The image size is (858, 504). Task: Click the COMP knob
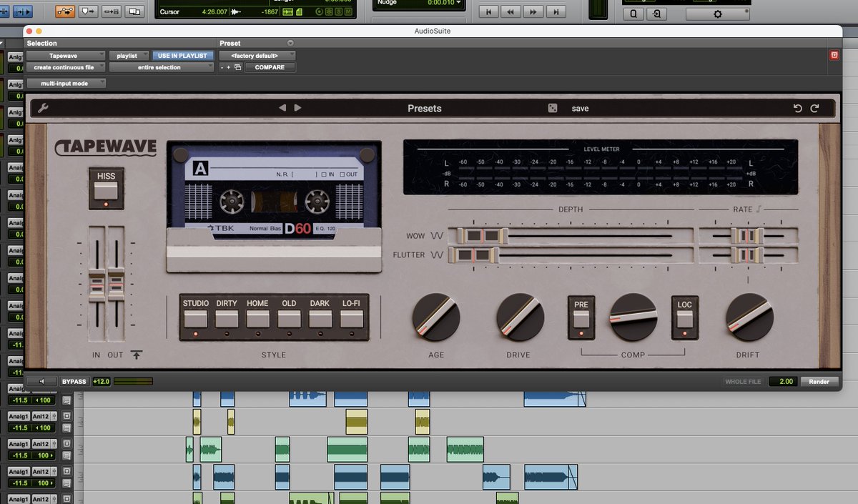click(x=633, y=317)
